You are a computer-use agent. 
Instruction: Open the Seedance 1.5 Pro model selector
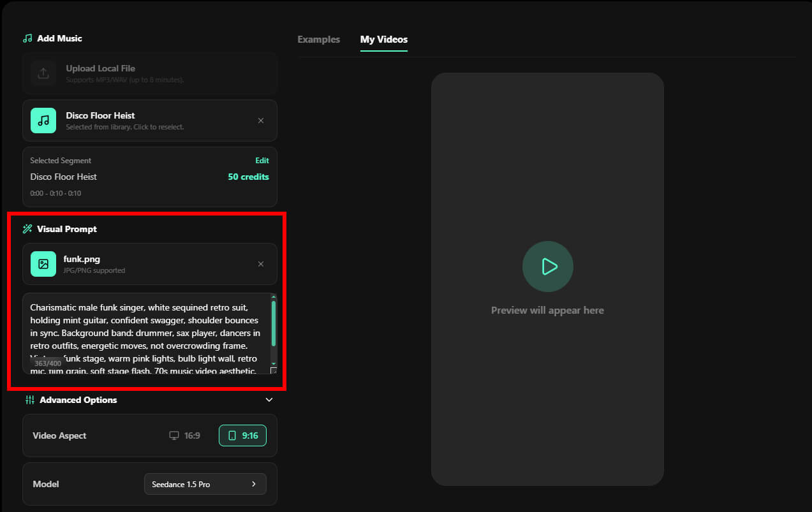(x=205, y=485)
